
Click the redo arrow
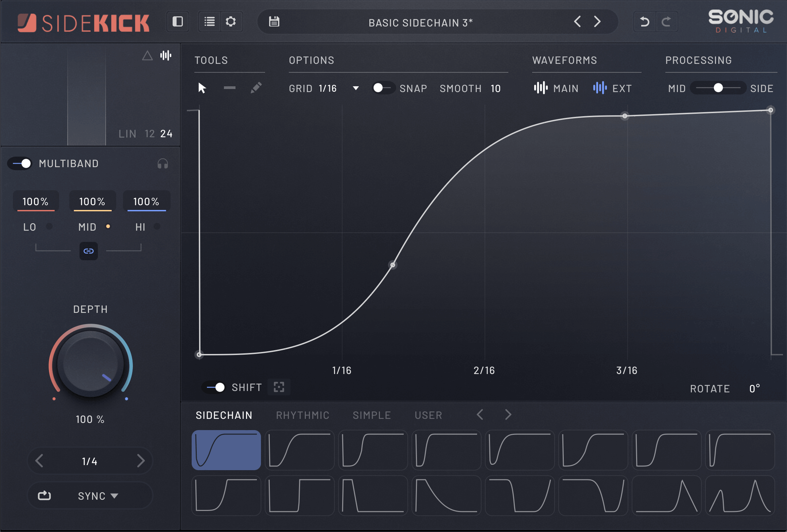point(666,22)
